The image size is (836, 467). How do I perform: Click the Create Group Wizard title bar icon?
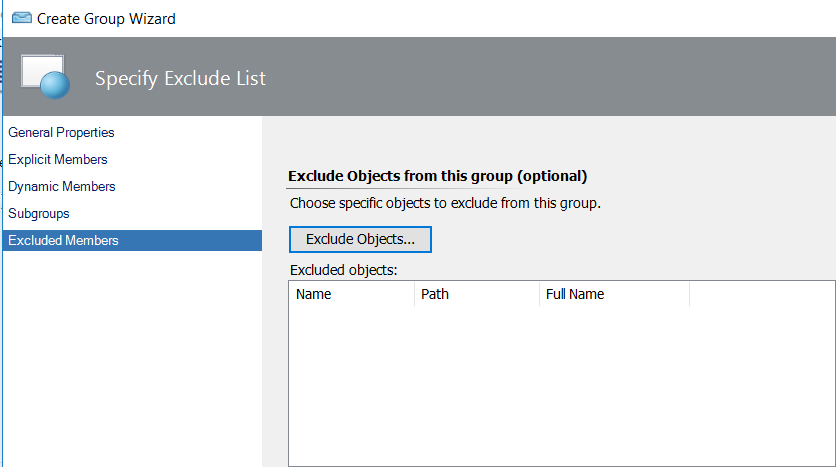22,18
